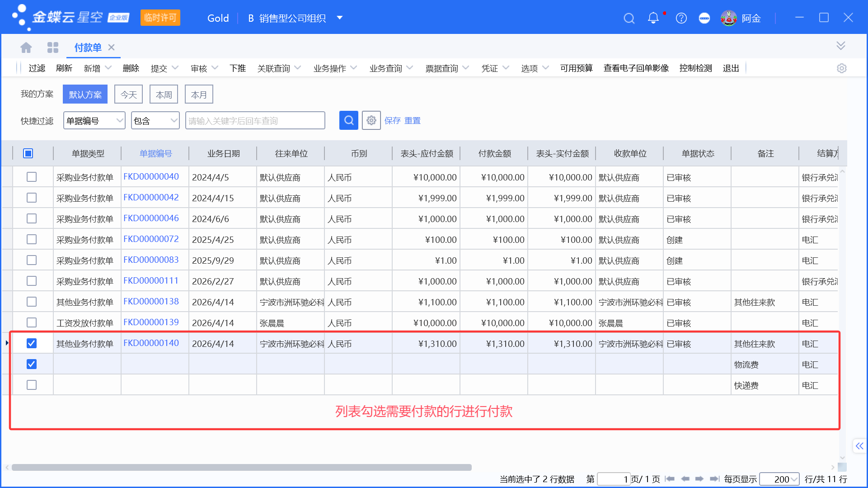Open the message bubble icon in header
The width and height of the screenshot is (868, 488).
[704, 18]
